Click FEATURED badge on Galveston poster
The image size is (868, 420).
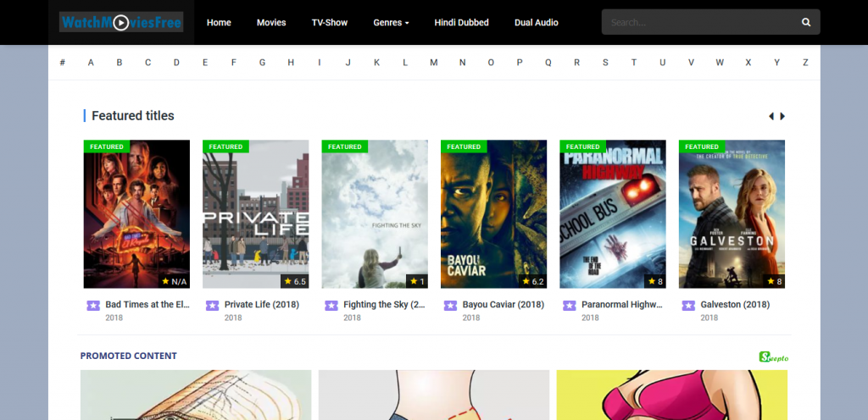701,146
